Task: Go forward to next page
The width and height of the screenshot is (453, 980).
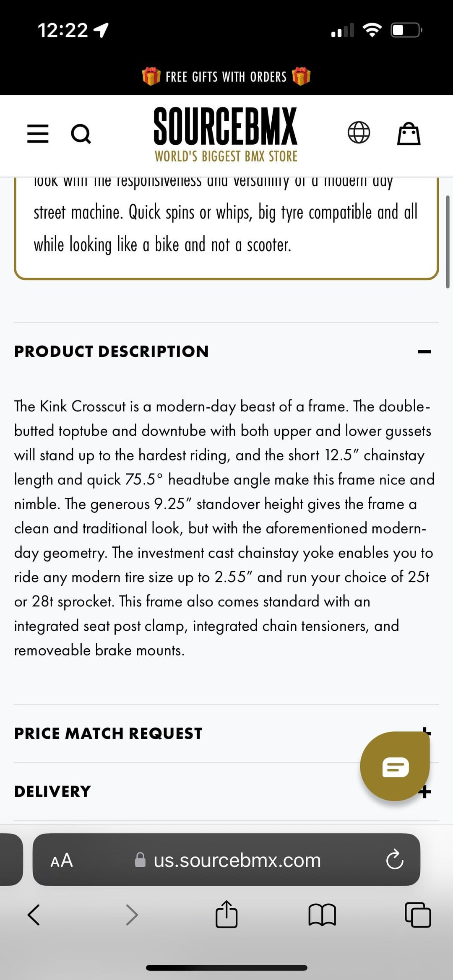Action: tap(132, 915)
